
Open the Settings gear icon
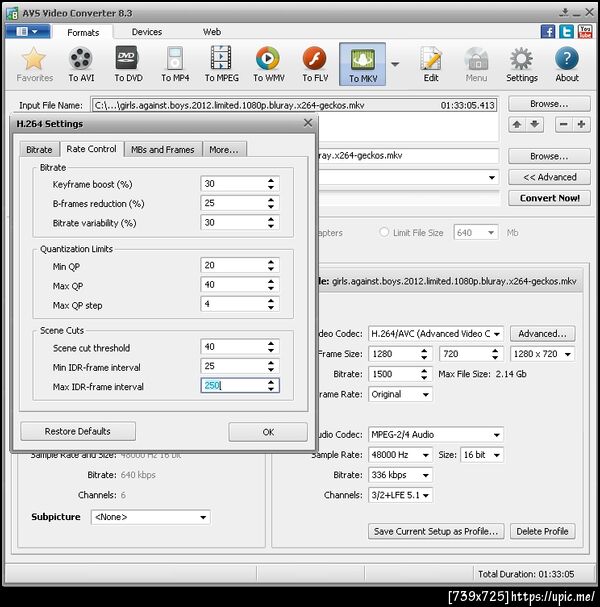521,64
